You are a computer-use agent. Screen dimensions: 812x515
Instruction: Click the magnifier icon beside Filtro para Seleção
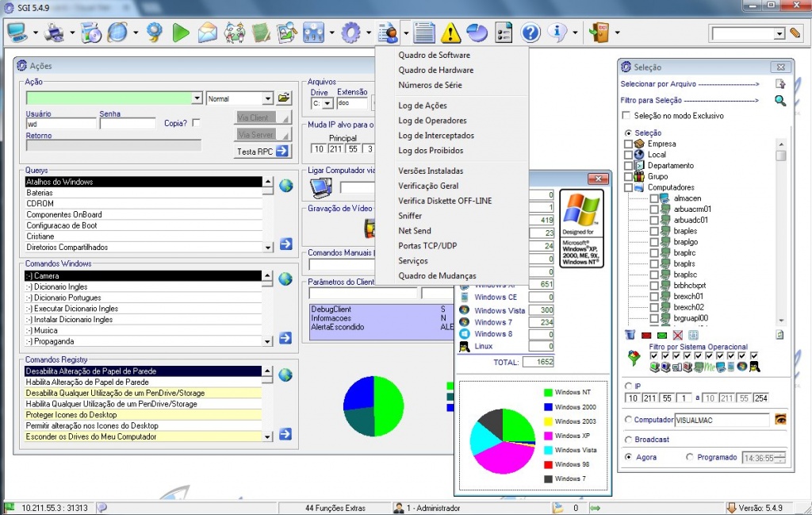780,101
